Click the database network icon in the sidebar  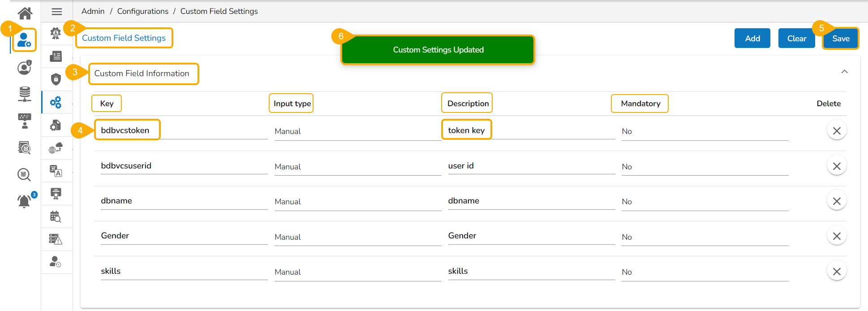click(x=25, y=94)
